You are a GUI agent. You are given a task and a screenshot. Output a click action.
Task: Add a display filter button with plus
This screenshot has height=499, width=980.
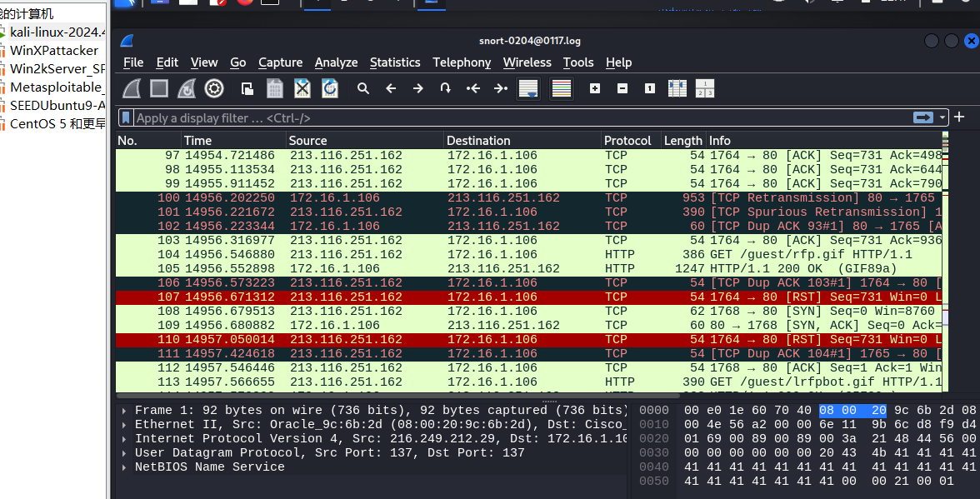click(959, 117)
